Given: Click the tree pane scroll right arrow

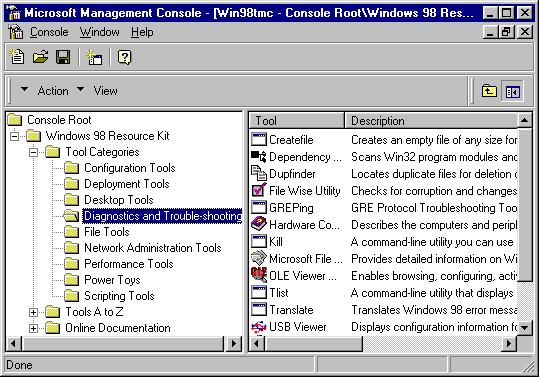Looking at the screenshot, I should tap(234, 343).
